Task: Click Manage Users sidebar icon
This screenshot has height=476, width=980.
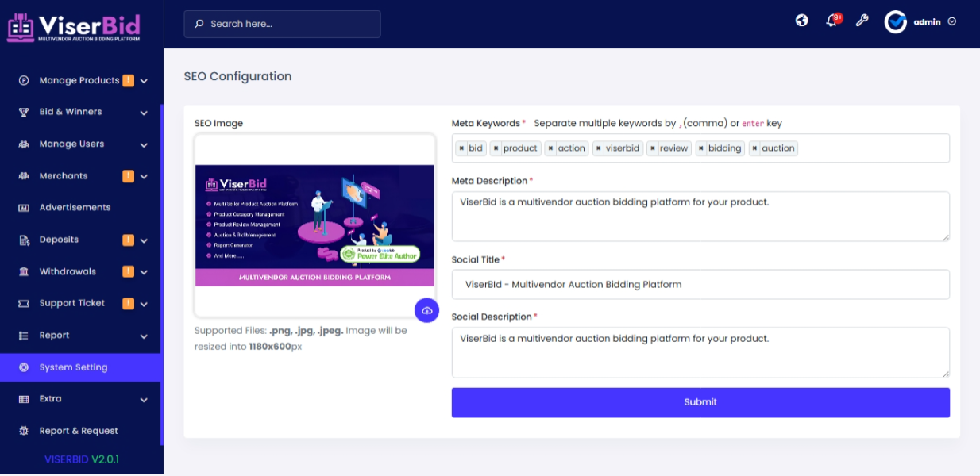Action: coord(24,144)
